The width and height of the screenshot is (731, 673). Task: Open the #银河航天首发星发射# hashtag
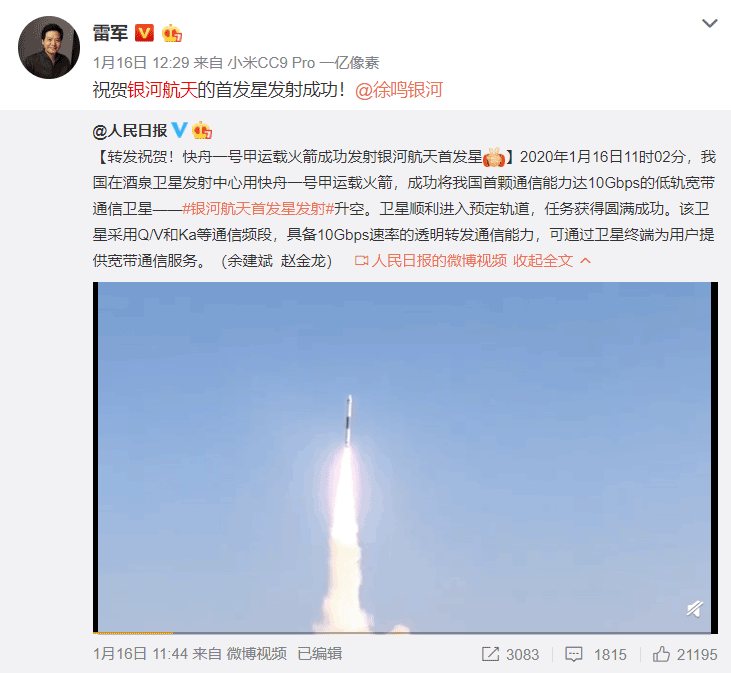[258, 209]
